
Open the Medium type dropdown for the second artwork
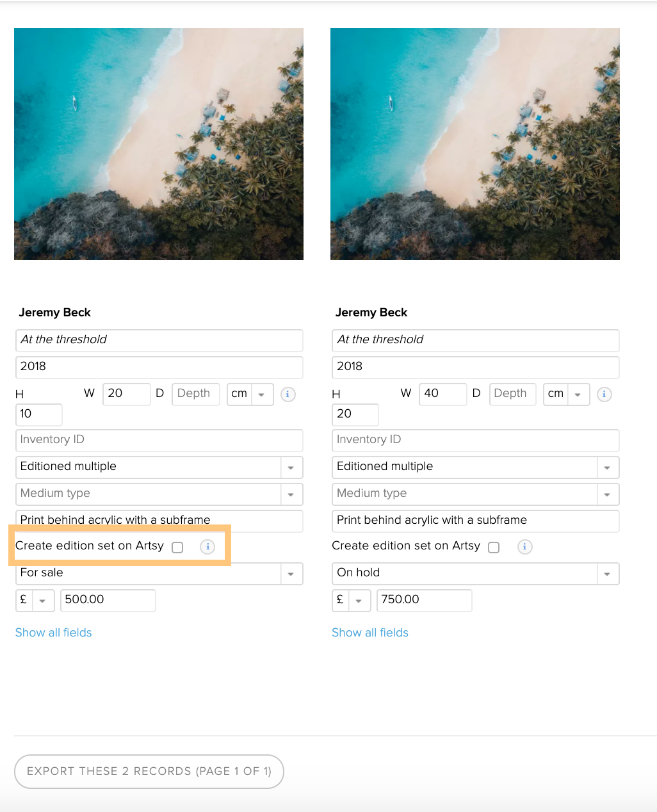pyautogui.click(x=475, y=494)
